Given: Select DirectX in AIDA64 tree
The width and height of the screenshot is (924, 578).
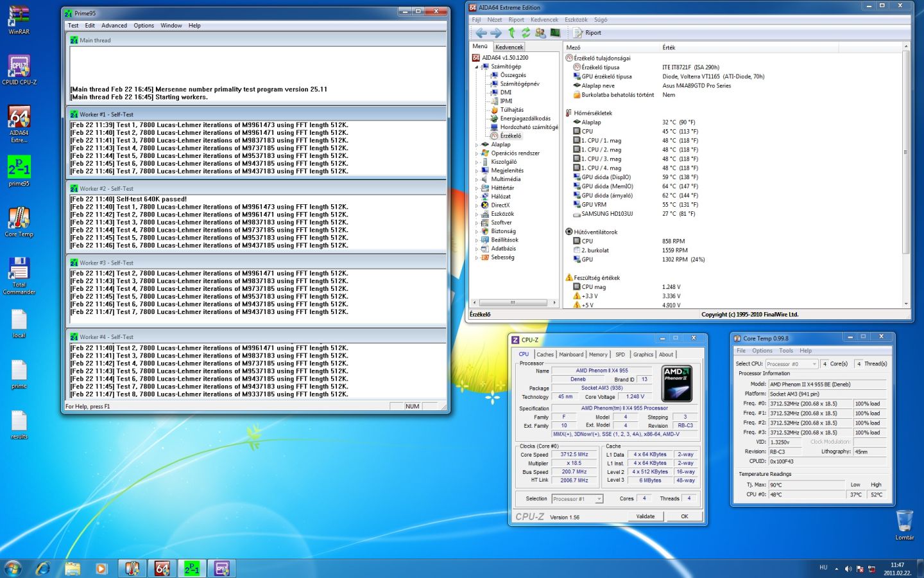Looking at the screenshot, I should tap(500, 206).
